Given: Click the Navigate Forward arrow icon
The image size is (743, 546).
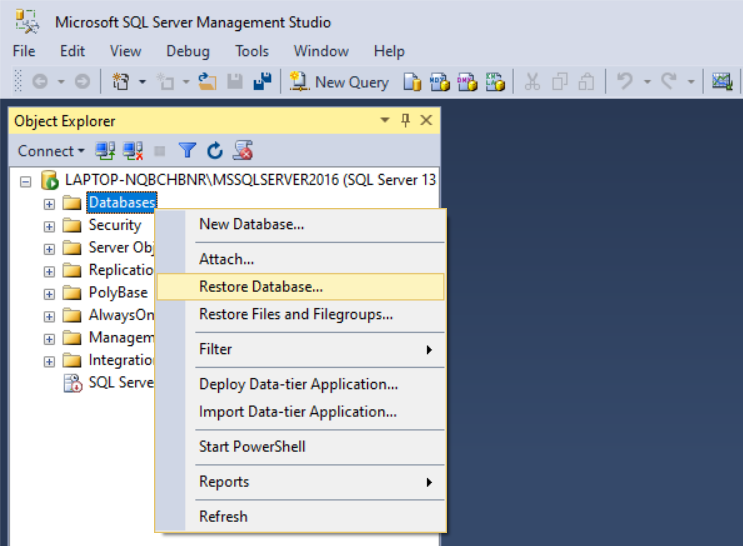Looking at the screenshot, I should [x=82, y=82].
